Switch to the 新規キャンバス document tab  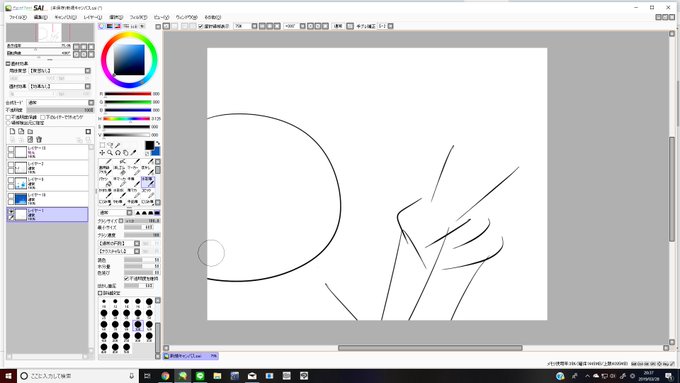[190, 356]
